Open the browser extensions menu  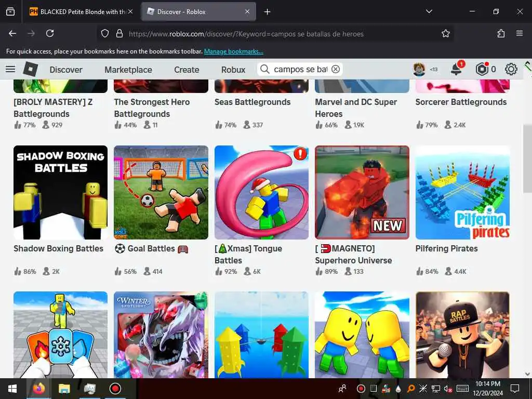(x=501, y=33)
